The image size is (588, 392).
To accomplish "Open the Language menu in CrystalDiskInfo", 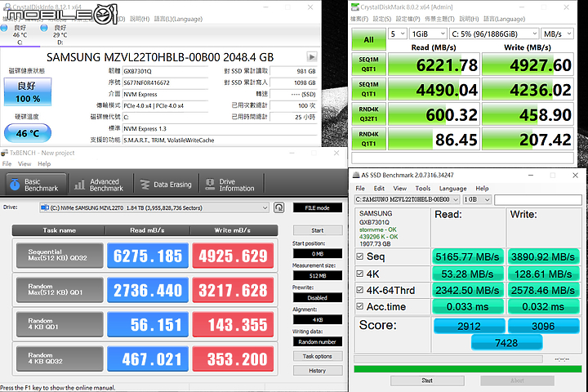I will click(x=179, y=19).
